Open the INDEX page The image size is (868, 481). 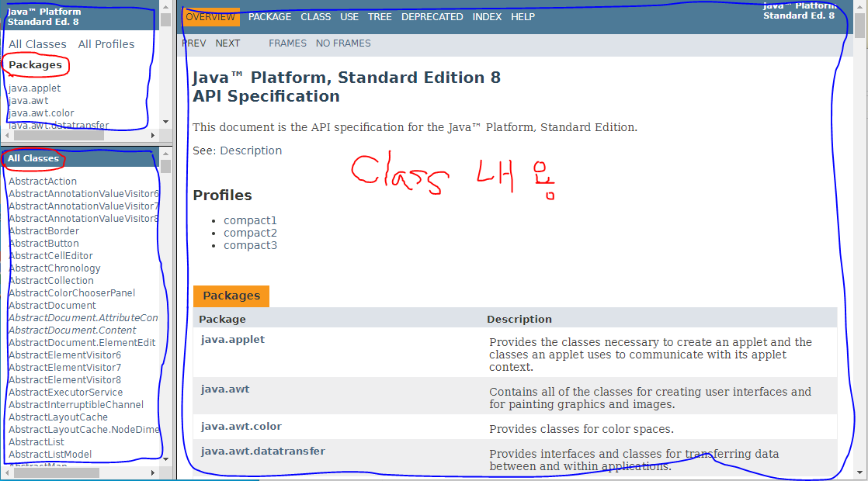coord(487,16)
